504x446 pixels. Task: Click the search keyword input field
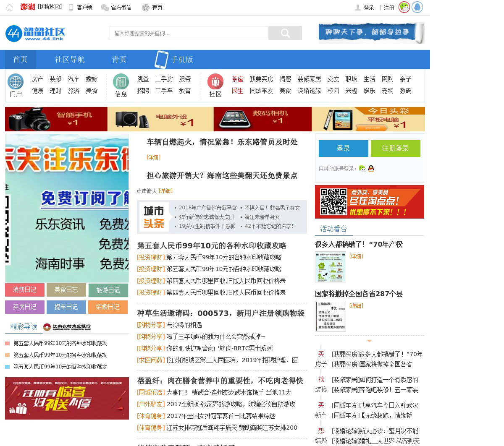(x=189, y=33)
